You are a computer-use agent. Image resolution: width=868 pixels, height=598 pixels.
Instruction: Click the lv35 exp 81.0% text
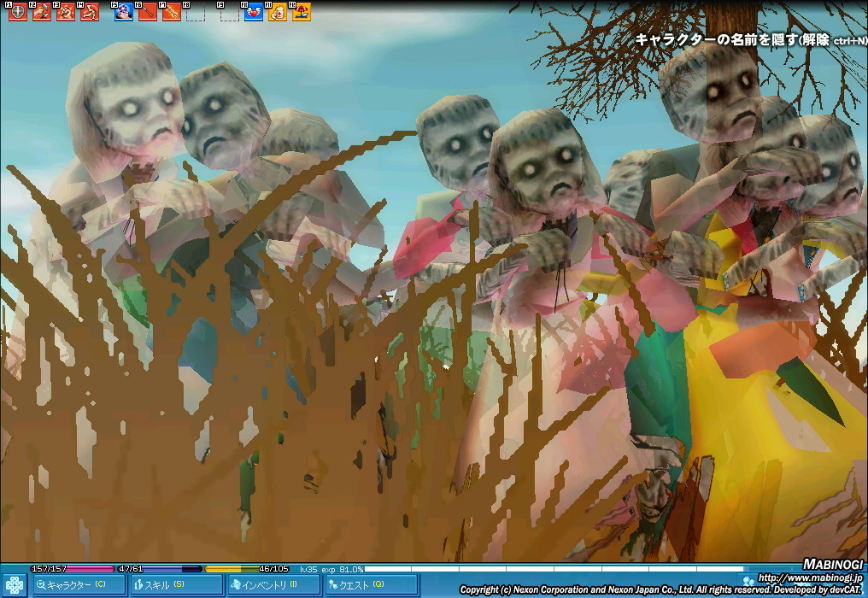coord(331,569)
